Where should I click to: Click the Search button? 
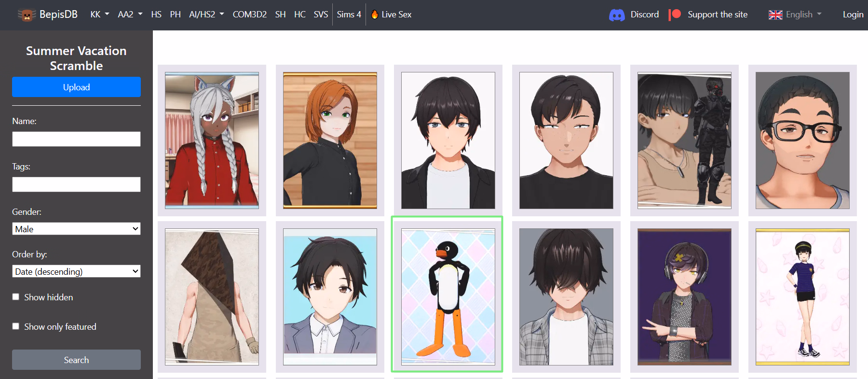coord(76,360)
